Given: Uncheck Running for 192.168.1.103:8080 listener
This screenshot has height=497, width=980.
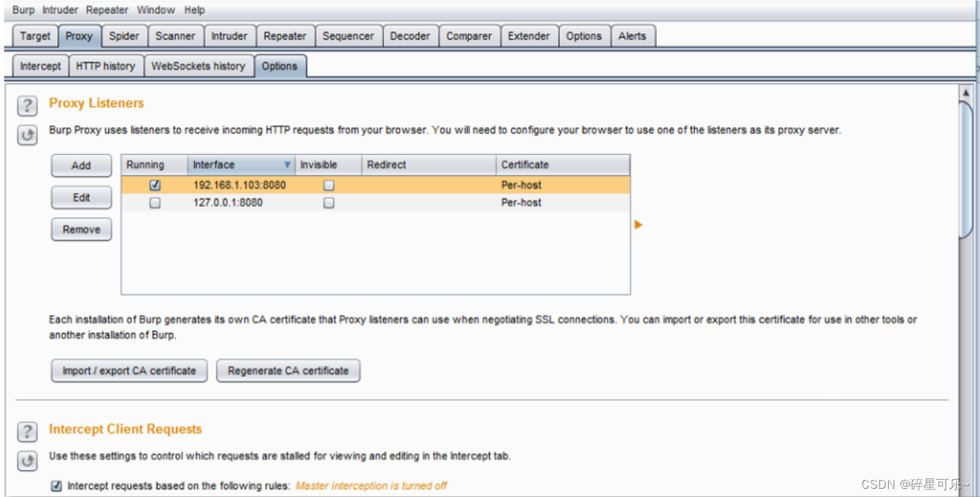Looking at the screenshot, I should [155, 185].
